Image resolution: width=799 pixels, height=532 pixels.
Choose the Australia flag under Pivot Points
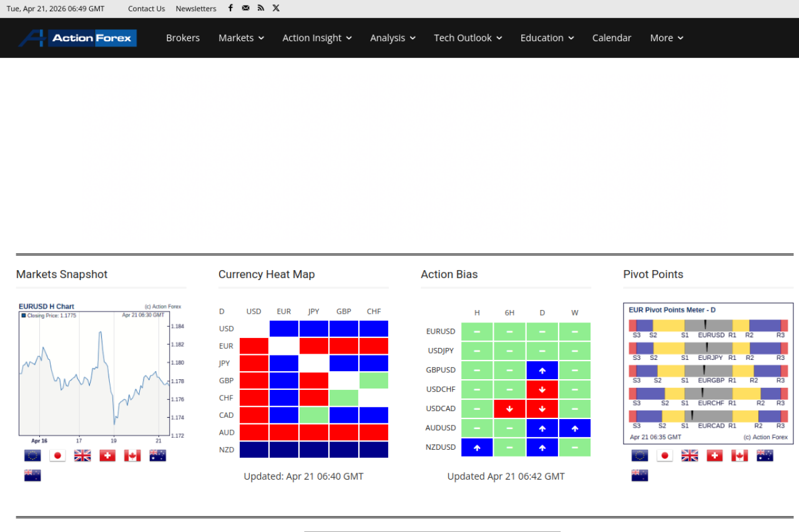[x=765, y=456]
